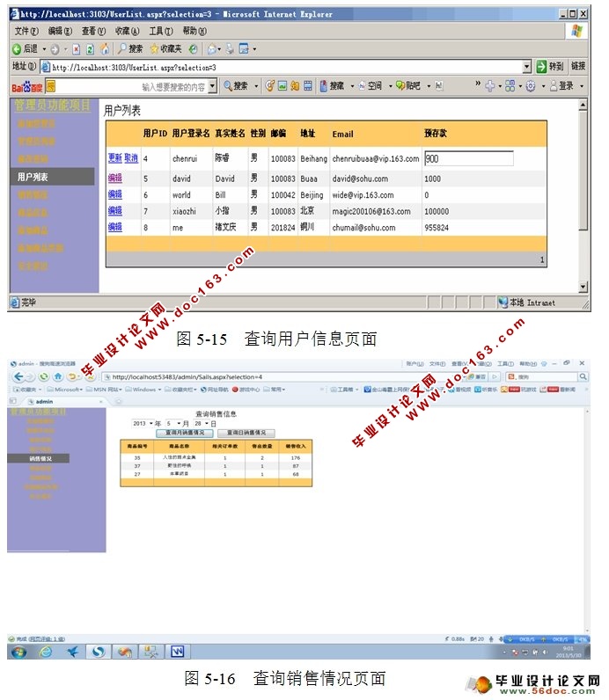
Task: Click the Sogou browser back arrow
Action: 18,376
